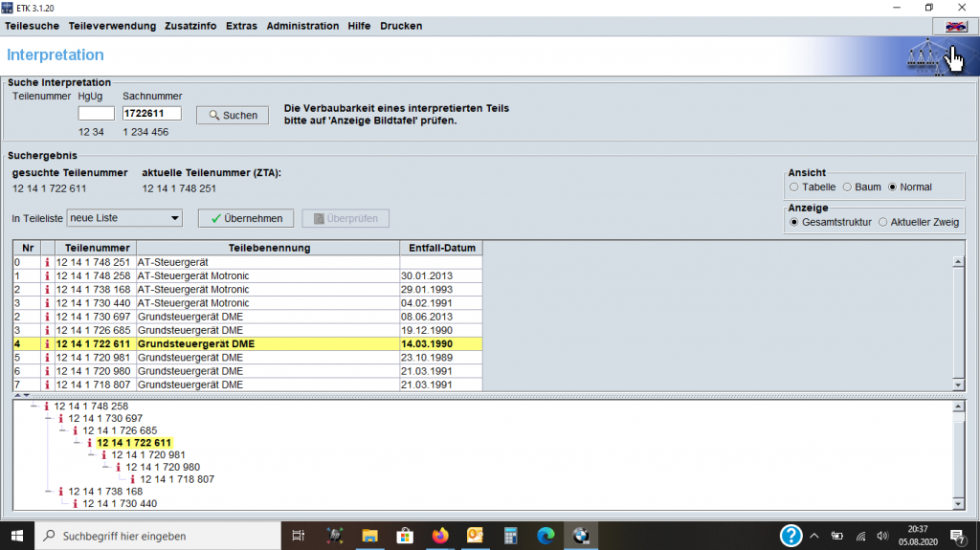The height and width of the screenshot is (550, 980).
Task: Click info icon beside tree node 12 14 1 718 807
Action: (134, 479)
